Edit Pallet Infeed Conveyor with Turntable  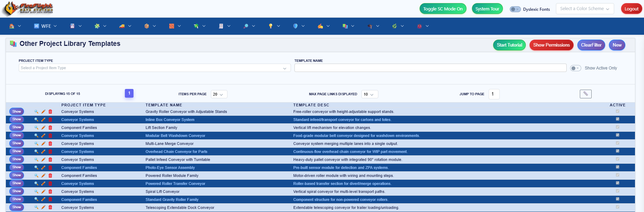43,160
